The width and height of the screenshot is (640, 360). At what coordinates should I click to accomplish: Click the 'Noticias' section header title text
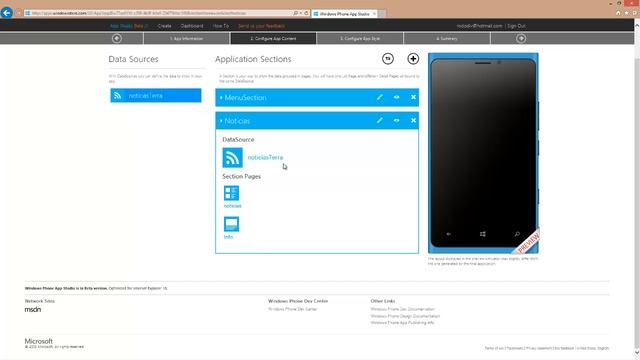[x=237, y=121]
